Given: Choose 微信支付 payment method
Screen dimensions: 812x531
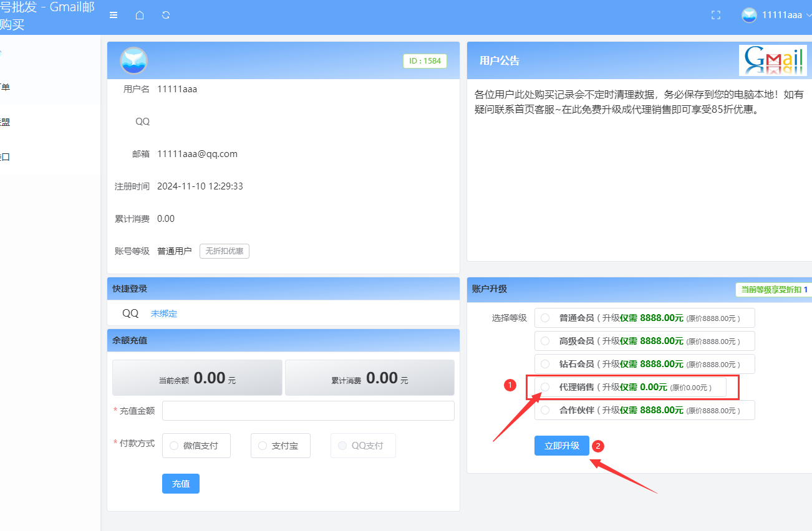Looking at the screenshot, I should point(196,446).
